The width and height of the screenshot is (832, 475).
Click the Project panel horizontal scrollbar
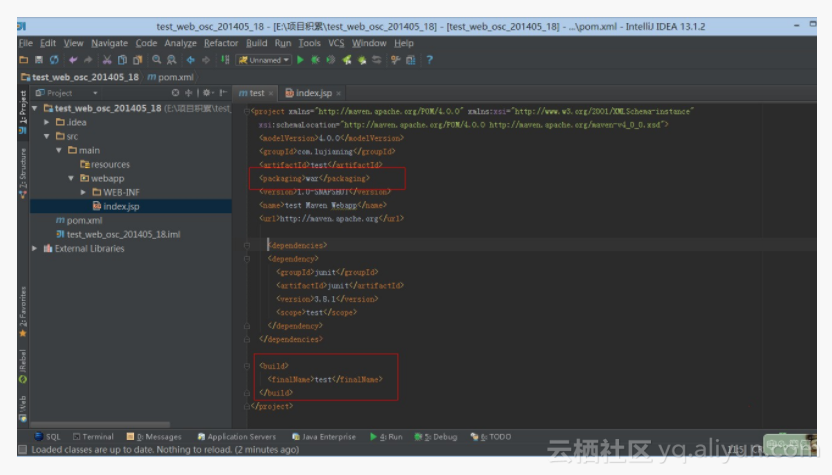pyautogui.click(x=100, y=425)
